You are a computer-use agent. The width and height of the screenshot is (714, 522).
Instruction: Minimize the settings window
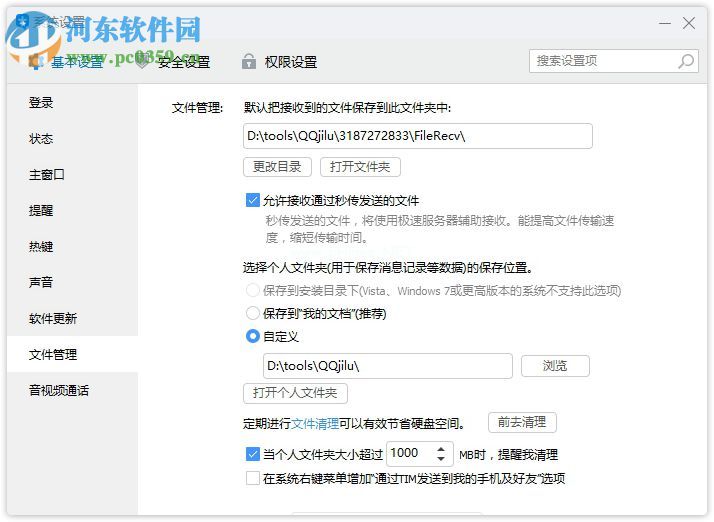[x=665, y=23]
